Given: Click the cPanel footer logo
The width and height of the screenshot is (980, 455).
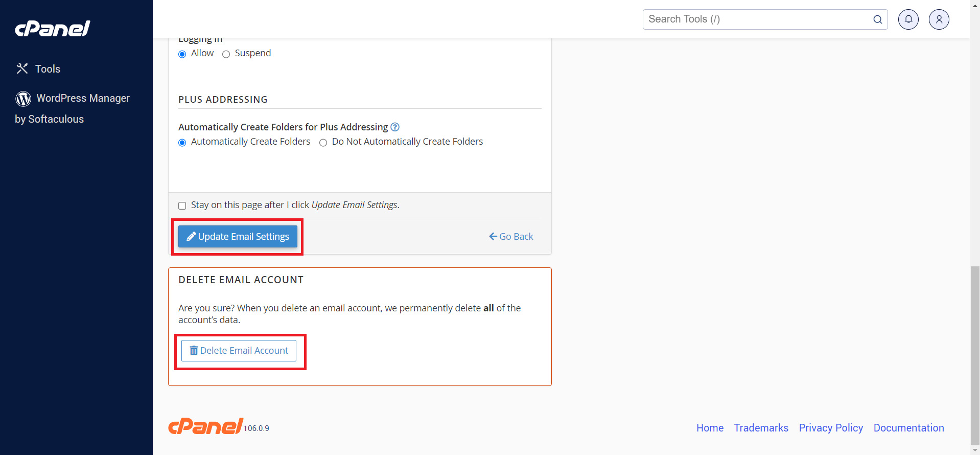Looking at the screenshot, I should pyautogui.click(x=206, y=426).
